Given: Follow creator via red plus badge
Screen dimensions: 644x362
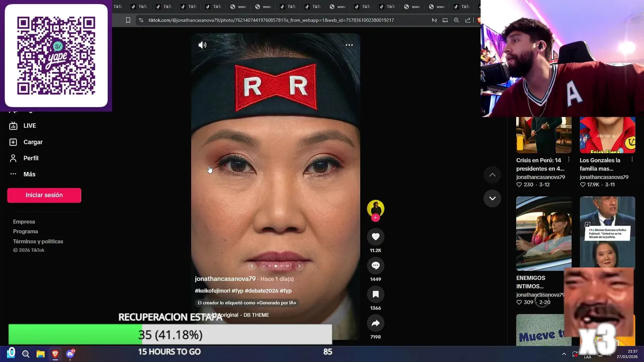Looking at the screenshot, I should (x=375, y=218).
